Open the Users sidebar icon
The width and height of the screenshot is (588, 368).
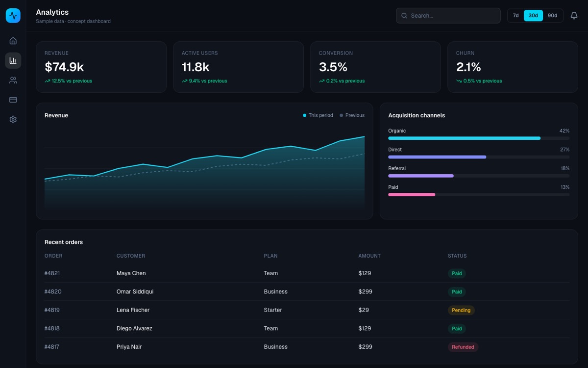point(13,80)
